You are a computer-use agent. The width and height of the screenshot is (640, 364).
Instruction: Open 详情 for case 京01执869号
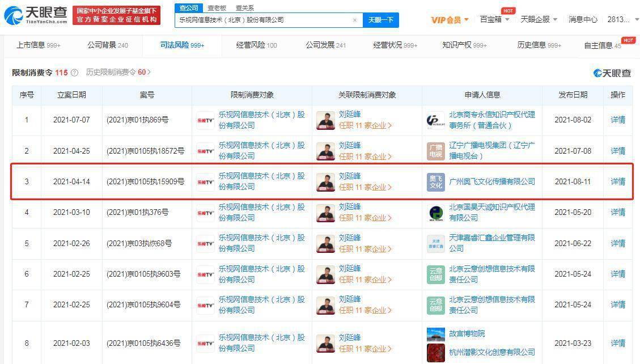pos(617,120)
